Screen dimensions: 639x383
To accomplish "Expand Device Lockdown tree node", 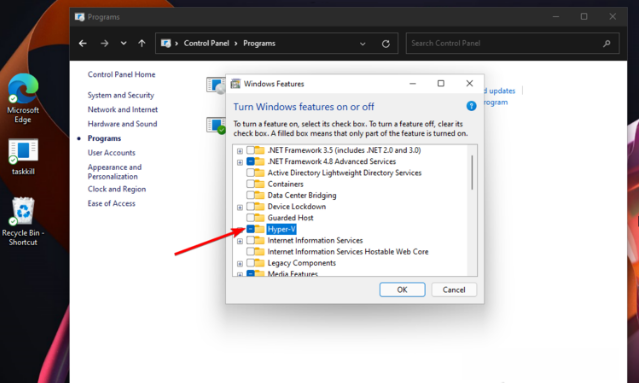I will [240, 207].
